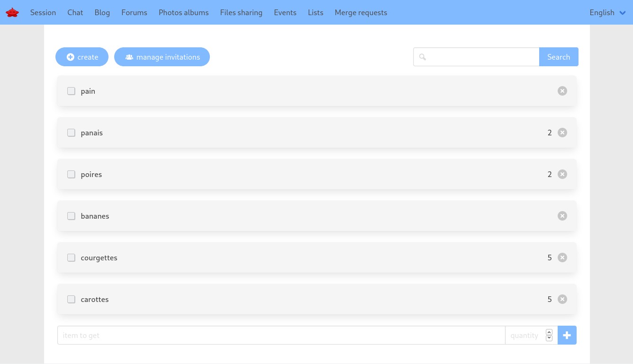Click the plus icon to add item
The height and width of the screenshot is (364, 633).
pyautogui.click(x=567, y=335)
